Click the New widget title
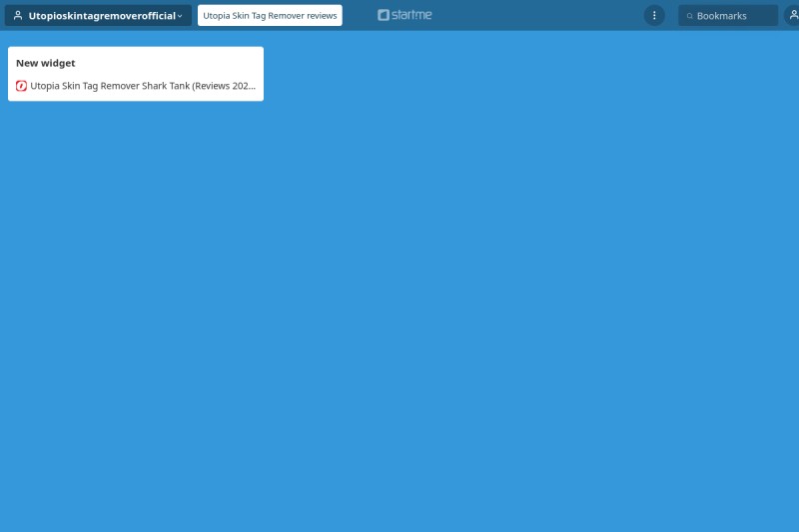 (45, 63)
